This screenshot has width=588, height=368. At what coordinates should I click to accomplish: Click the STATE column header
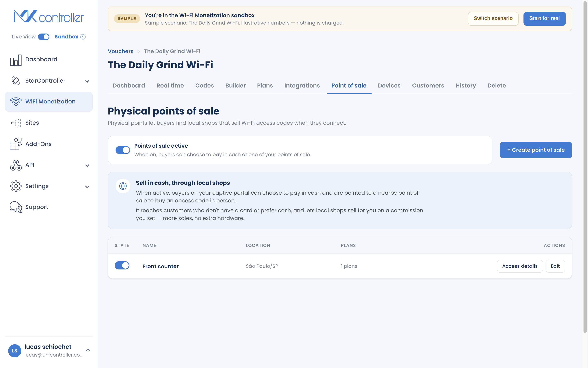pyautogui.click(x=122, y=245)
